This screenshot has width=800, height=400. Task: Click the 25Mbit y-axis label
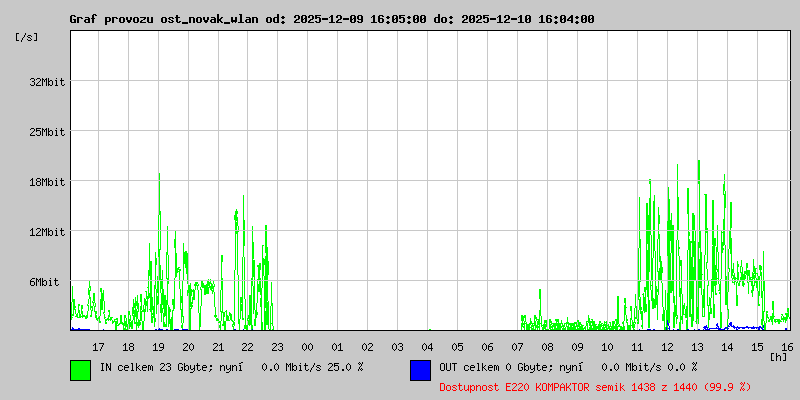pyautogui.click(x=47, y=132)
